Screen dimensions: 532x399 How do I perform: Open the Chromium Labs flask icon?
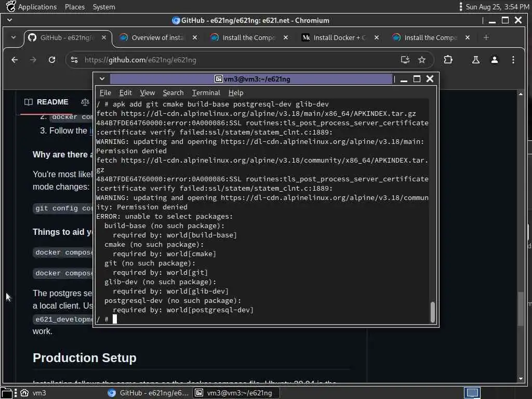[476, 60]
